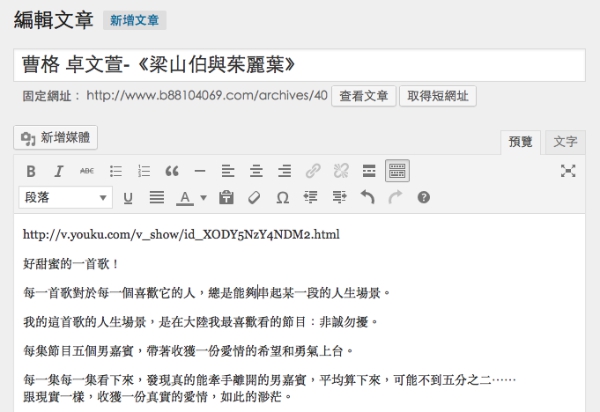600x412 pixels.
Task: Insert a numbered list
Action: click(144, 171)
